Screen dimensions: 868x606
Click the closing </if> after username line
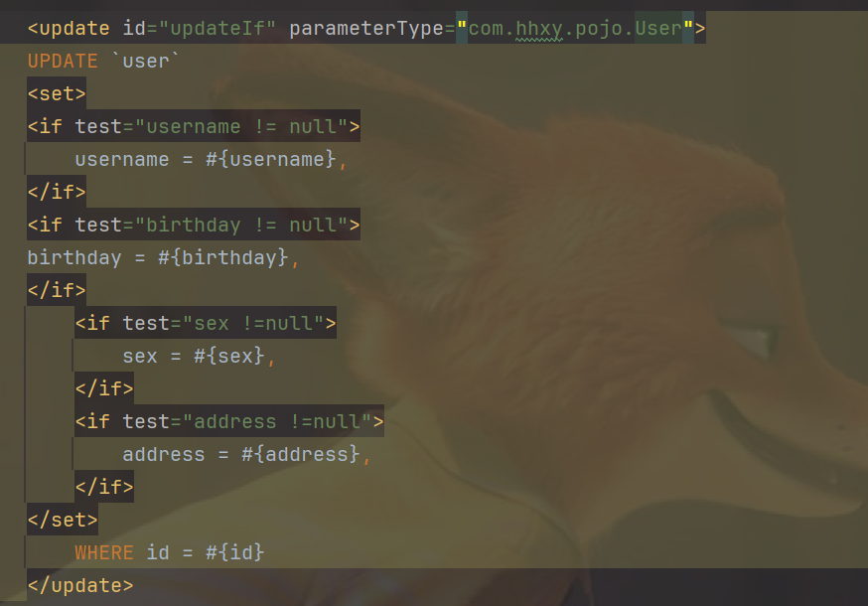57,192
